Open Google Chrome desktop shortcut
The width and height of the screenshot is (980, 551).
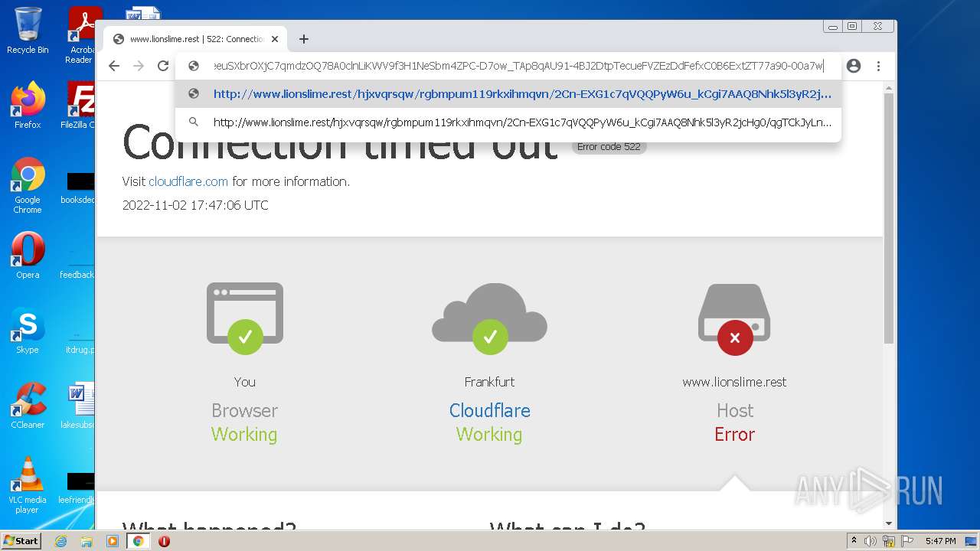28,186
